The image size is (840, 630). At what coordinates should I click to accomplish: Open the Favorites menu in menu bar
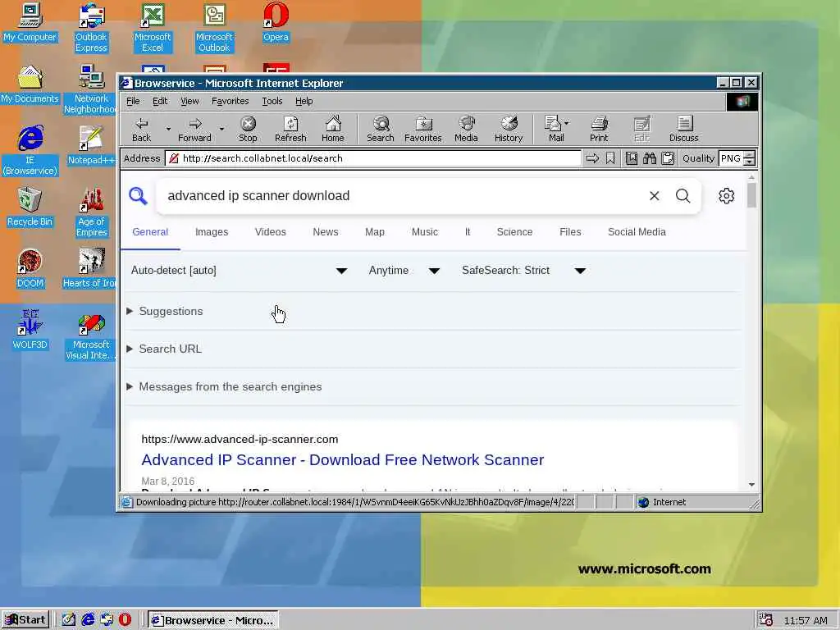click(x=230, y=101)
